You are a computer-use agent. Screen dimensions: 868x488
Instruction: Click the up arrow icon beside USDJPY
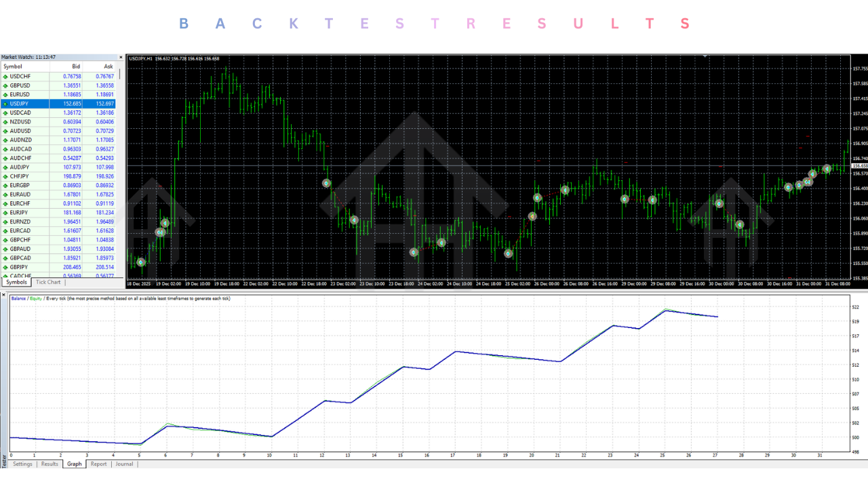point(5,104)
